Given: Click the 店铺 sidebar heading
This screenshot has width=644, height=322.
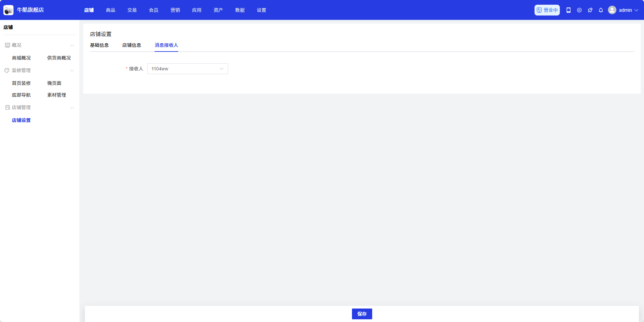Looking at the screenshot, I should pos(8,27).
